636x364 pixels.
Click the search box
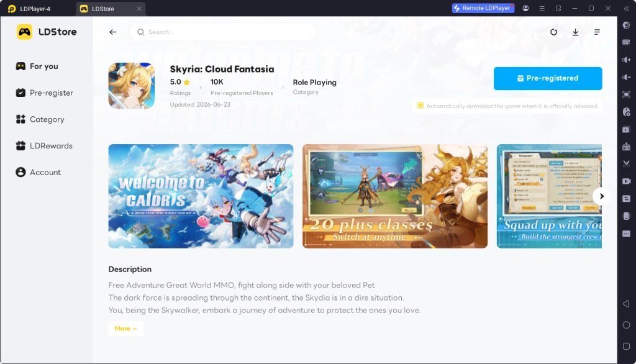coord(222,32)
